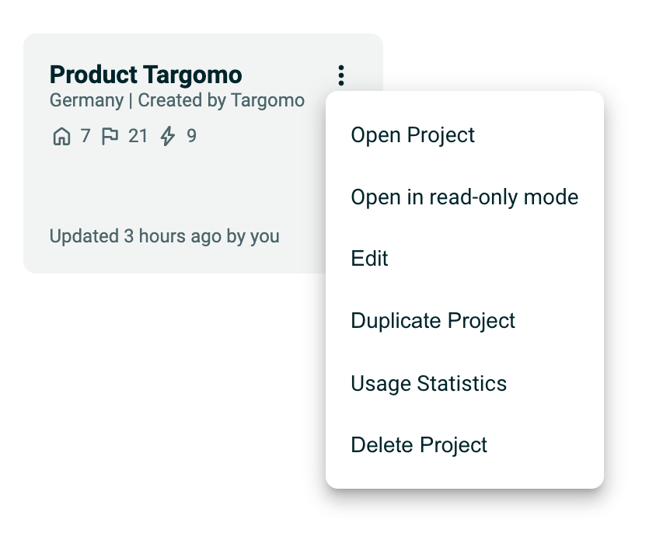Viewport: 670px width, 547px height.
Task: Select the Edit menu entry
Action: 369,259
